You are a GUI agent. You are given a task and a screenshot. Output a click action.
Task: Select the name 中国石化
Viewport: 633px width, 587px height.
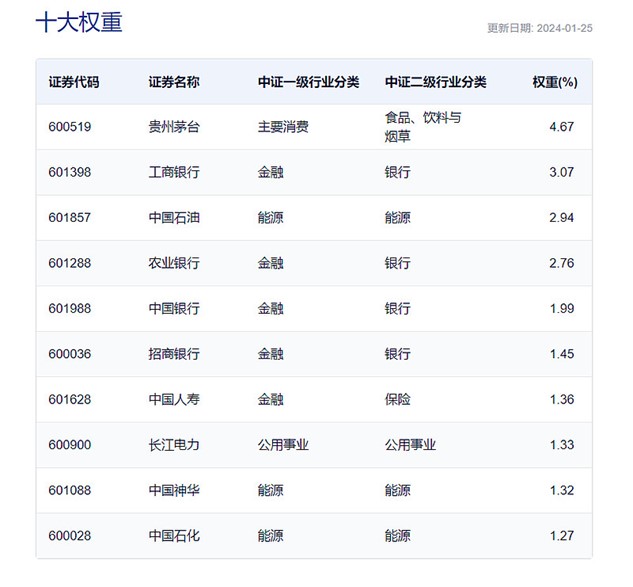coord(174,536)
